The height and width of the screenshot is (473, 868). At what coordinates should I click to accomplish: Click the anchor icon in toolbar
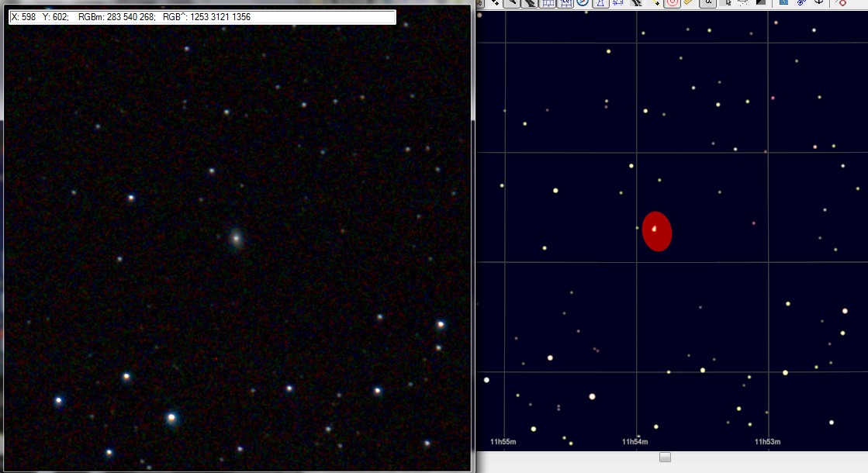pos(818,3)
